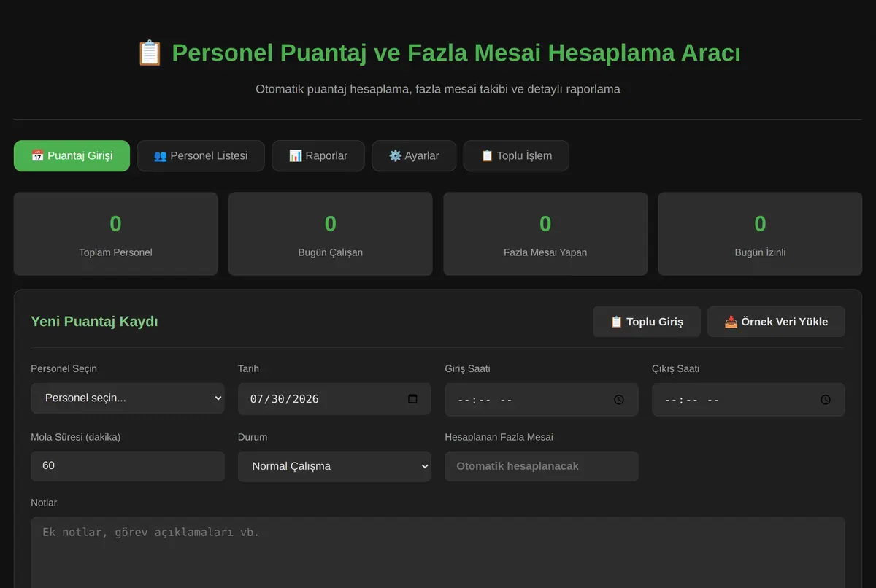Click the Toplu Giriş button
This screenshot has width=876, height=588.
click(647, 322)
